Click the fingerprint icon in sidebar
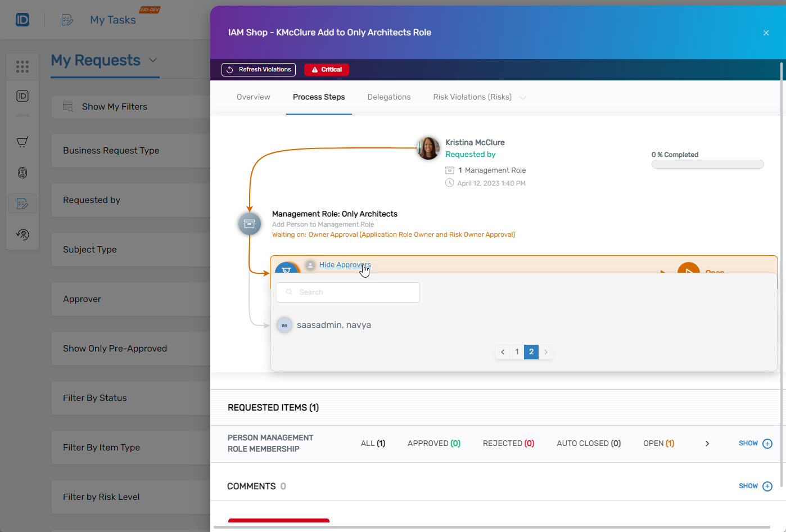The image size is (786, 532). click(22, 173)
